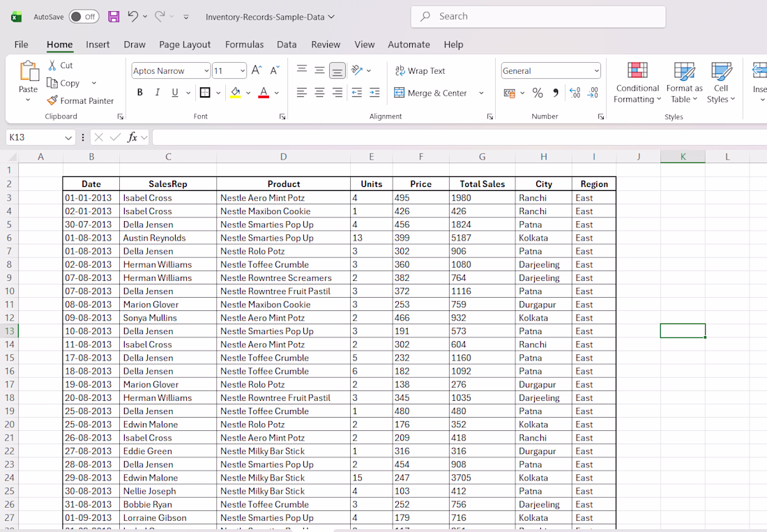Toggle AutoSave switch on
This screenshot has height=532, width=767.
[x=84, y=17]
